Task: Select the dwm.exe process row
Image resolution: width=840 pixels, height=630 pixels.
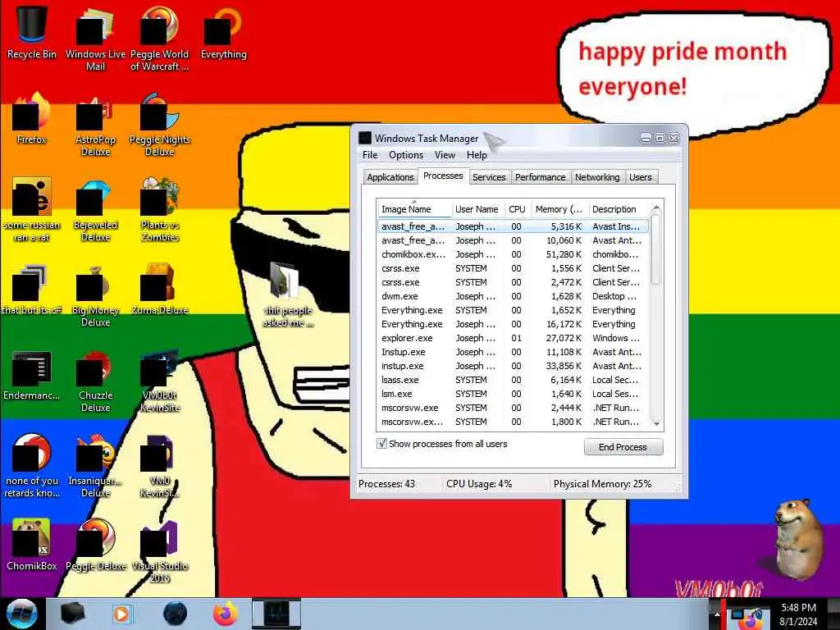Action: tap(513, 296)
